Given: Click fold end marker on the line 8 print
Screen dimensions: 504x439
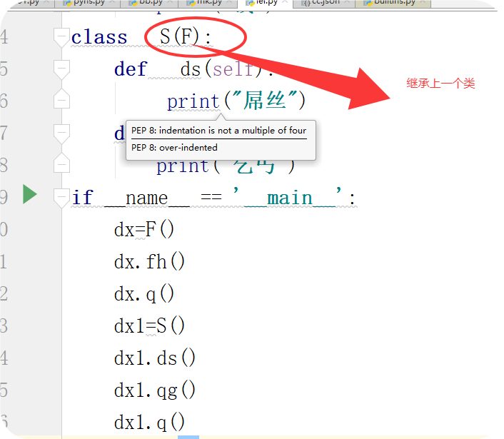Looking at the screenshot, I should coord(61,163).
